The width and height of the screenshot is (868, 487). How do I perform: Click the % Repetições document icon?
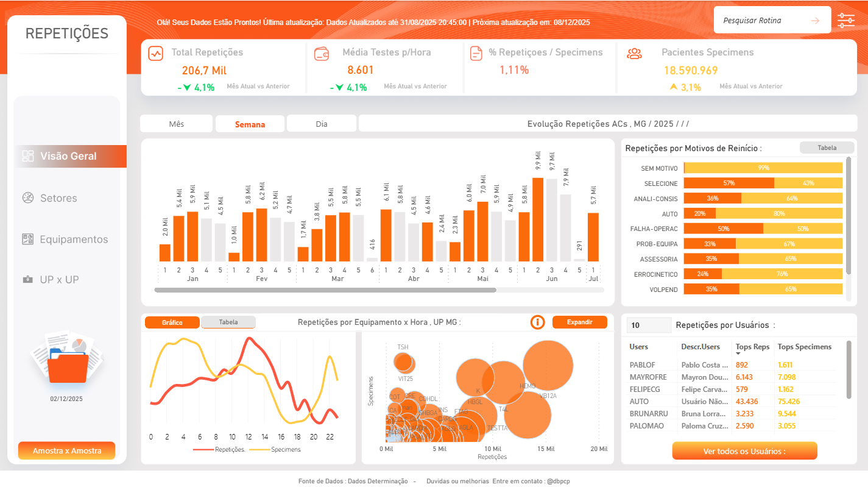click(x=476, y=53)
